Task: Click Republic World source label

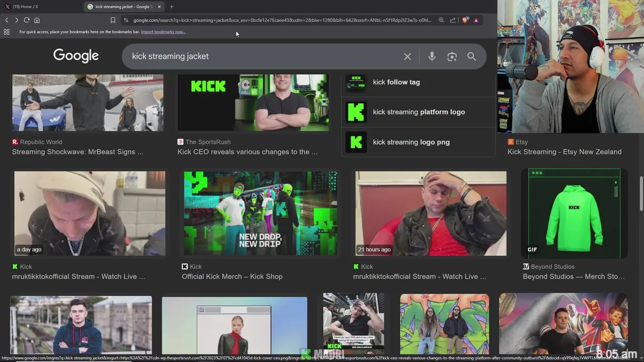Action: click(41, 142)
